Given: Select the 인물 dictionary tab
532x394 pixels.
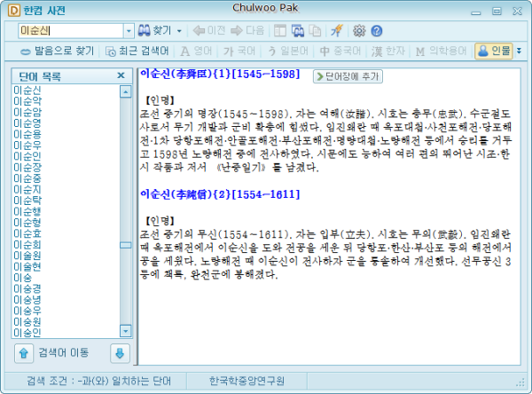Looking at the screenshot, I should point(494,51).
